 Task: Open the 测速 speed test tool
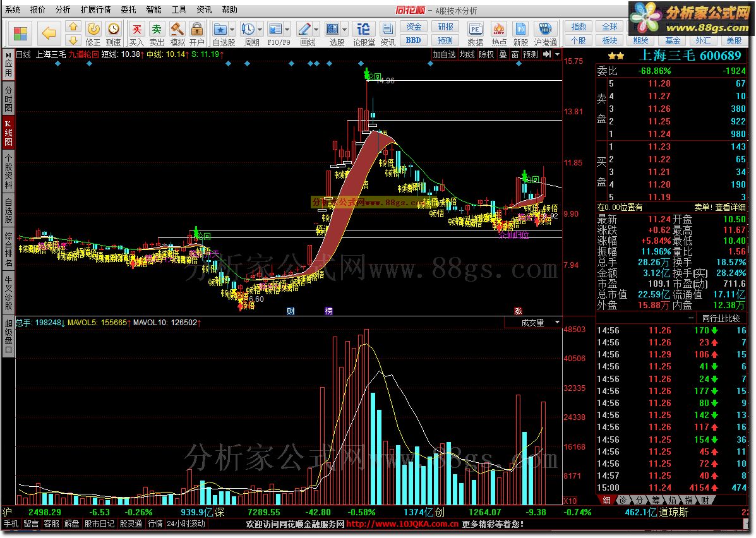(x=113, y=33)
